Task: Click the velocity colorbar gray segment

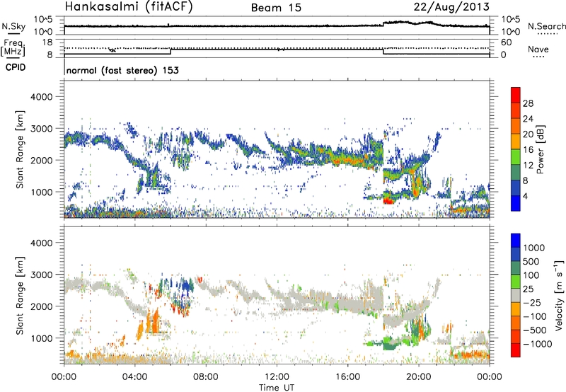Action: coord(516,295)
